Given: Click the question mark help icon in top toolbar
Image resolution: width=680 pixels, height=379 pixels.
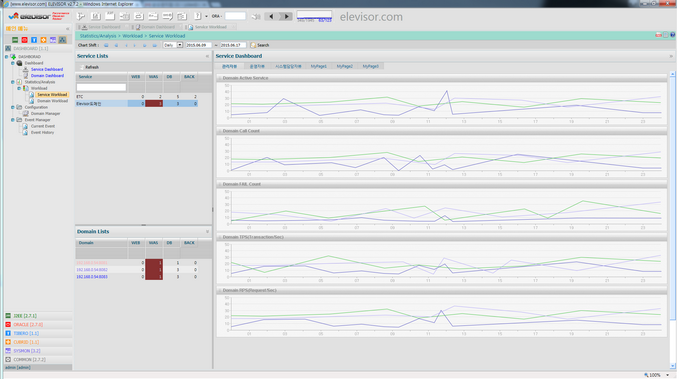Looking at the screenshot, I should 198,16.
